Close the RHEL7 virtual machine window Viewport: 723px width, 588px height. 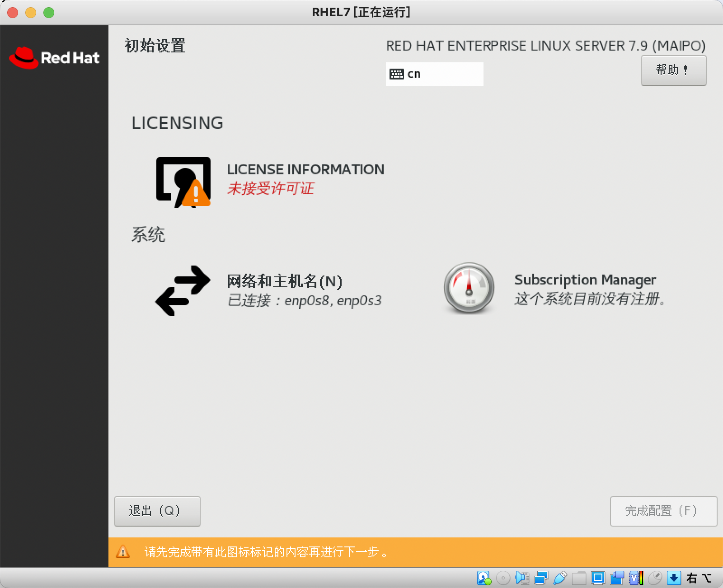point(13,13)
